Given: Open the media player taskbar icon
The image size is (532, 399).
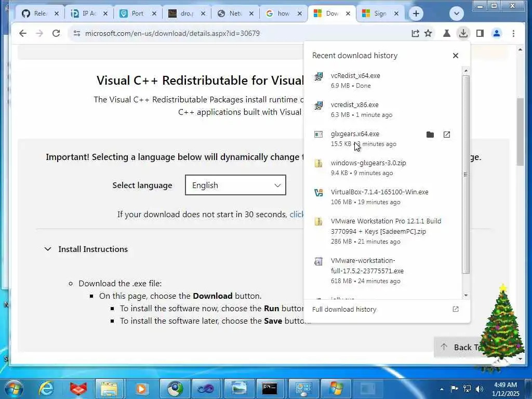Looking at the screenshot, I should [141, 388].
